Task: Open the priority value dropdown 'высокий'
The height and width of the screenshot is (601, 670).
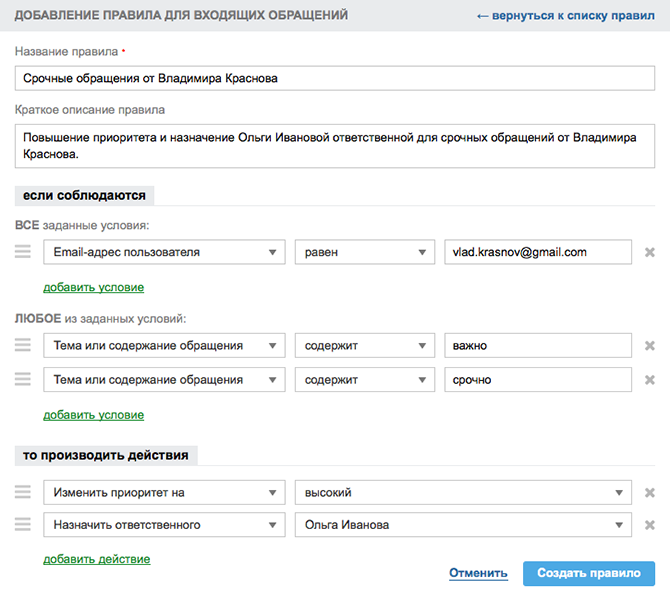Action: coord(463,492)
